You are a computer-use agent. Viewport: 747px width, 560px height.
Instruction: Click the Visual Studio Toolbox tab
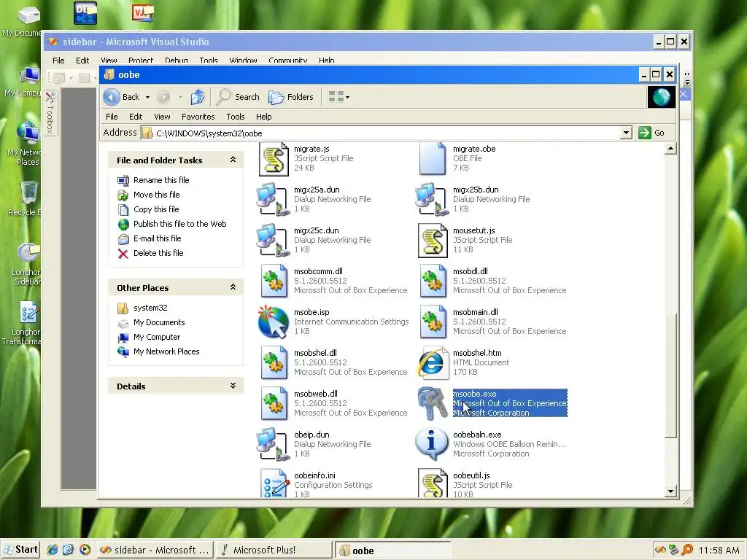coord(50,113)
